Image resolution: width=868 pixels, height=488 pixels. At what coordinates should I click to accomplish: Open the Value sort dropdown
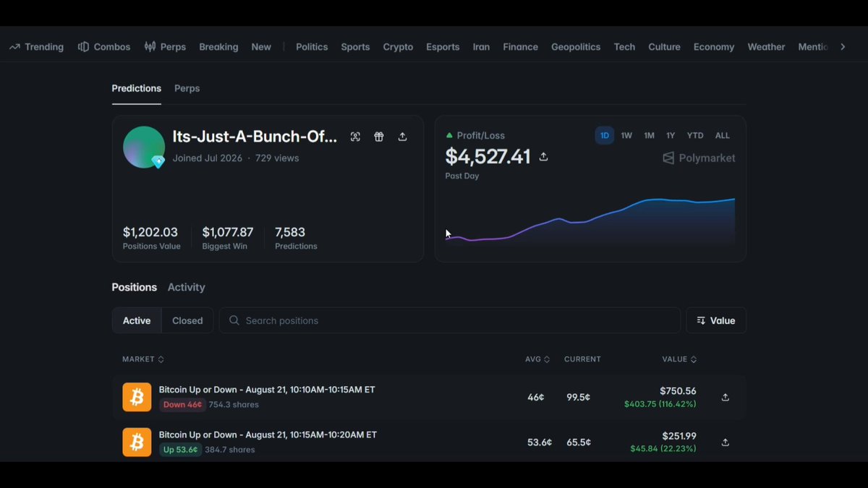pyautogui.click(x=716, y=320)
